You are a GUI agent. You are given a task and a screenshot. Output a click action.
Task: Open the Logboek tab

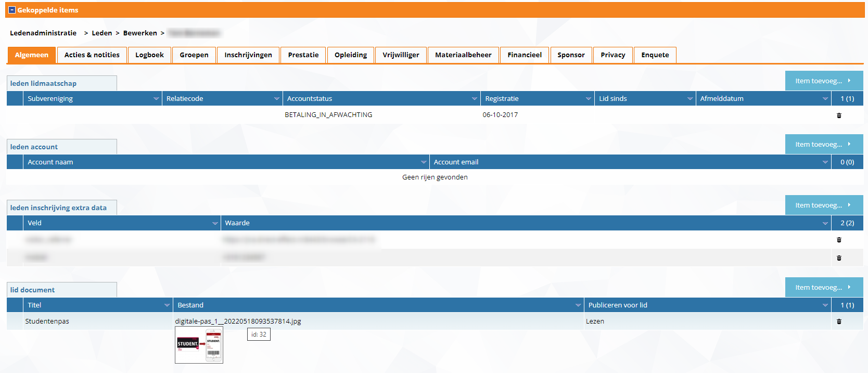149,55
